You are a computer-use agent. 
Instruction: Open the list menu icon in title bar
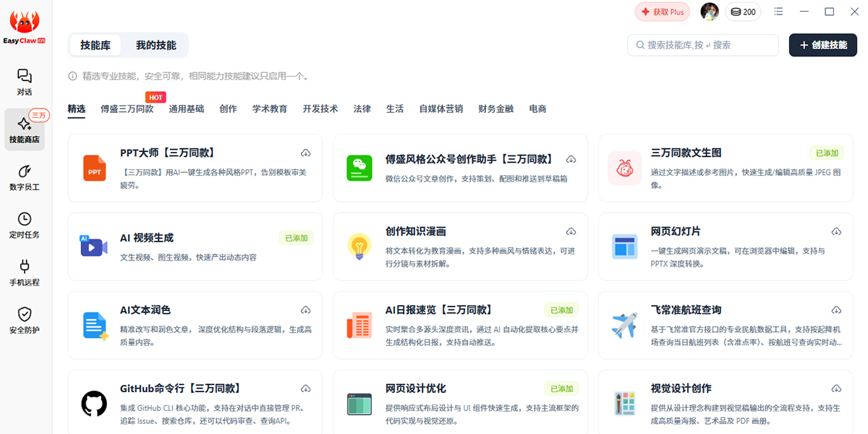(778, 12)
